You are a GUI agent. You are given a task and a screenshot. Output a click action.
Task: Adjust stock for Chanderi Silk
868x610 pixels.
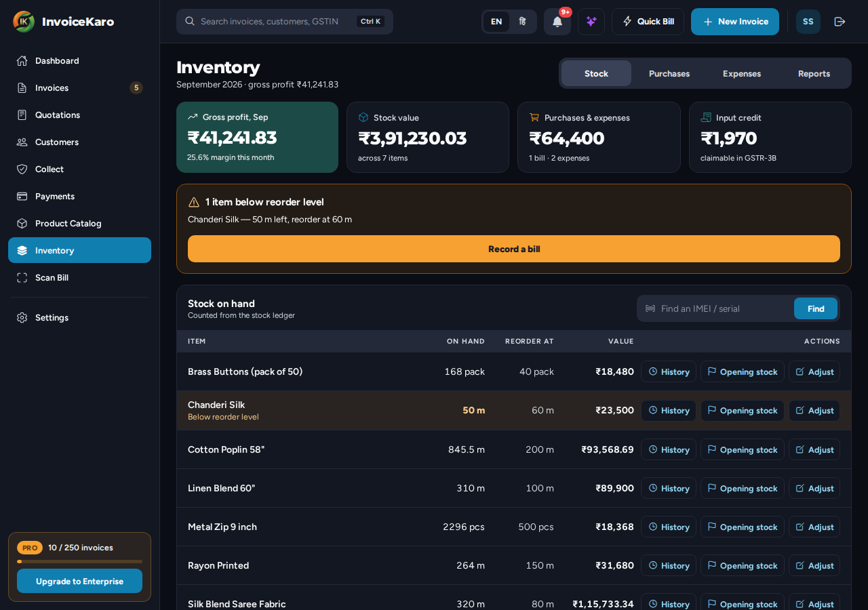click(x=814, y=411)
